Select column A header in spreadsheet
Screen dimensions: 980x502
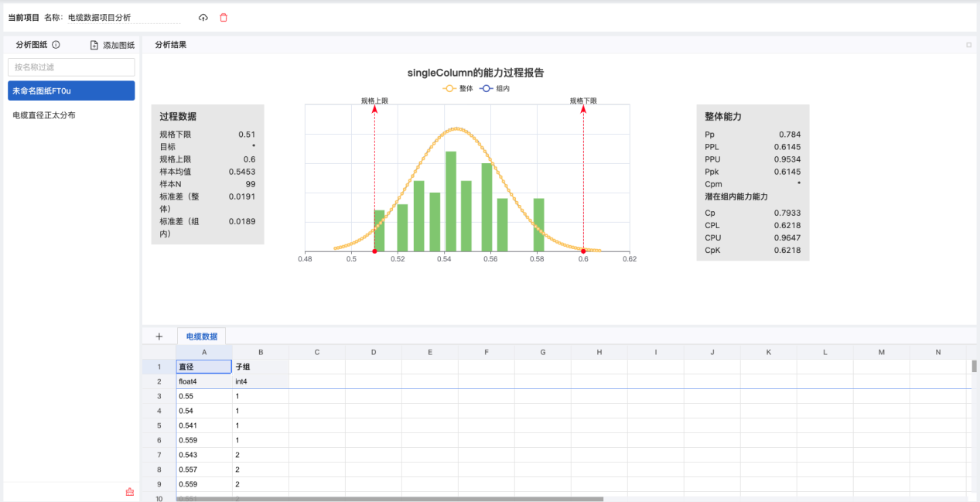(x=204, y=352)
